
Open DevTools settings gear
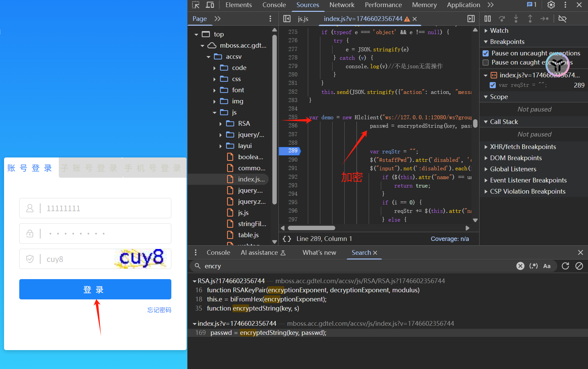click(x=551, y=5)
